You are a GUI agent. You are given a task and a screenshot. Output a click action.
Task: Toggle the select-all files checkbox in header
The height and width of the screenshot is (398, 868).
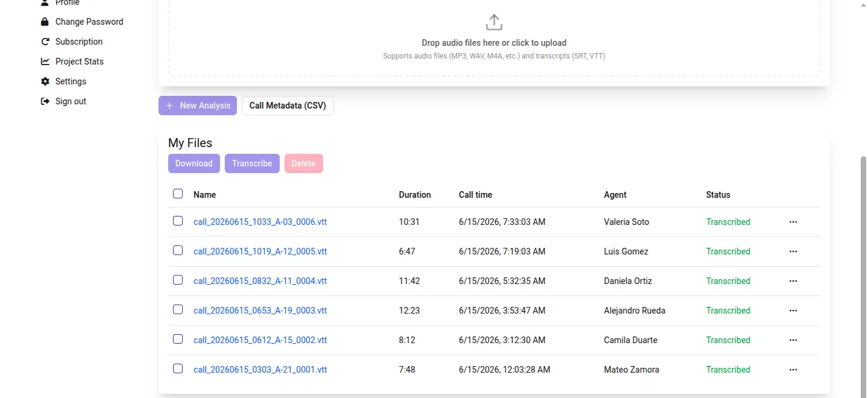[x=178, y=194]
